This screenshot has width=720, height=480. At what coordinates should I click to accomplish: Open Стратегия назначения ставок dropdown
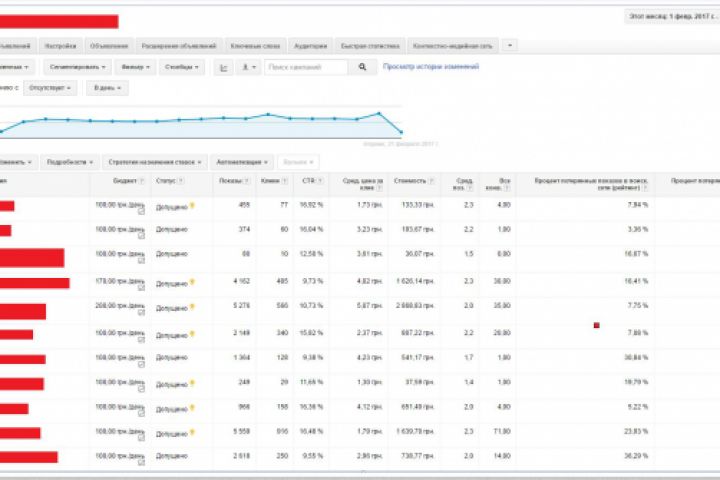click(x=155, y=162)
